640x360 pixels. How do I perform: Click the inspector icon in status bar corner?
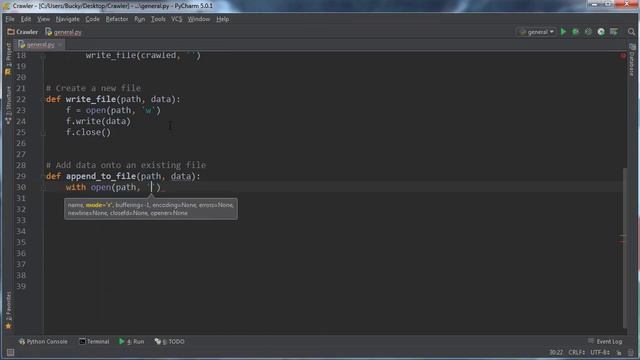631,353
